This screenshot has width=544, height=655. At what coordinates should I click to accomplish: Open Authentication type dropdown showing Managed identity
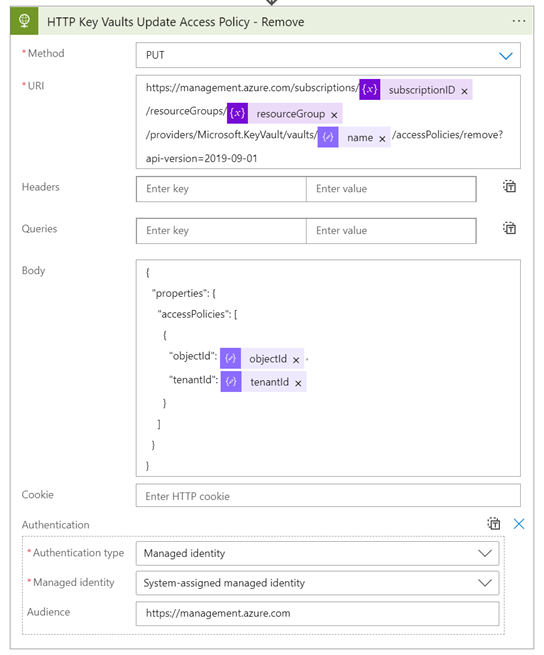coord(318,553)
